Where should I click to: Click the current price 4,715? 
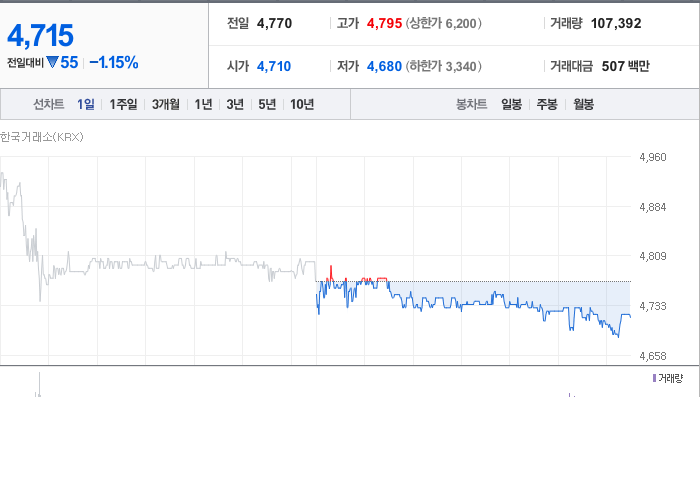[x=40, y=36]
